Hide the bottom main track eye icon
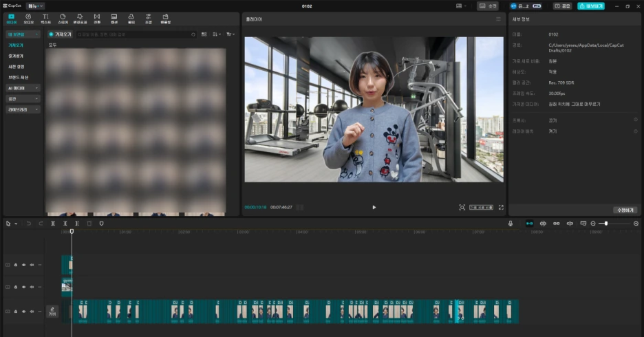644x337 pixels. click(x=24, y=312)
